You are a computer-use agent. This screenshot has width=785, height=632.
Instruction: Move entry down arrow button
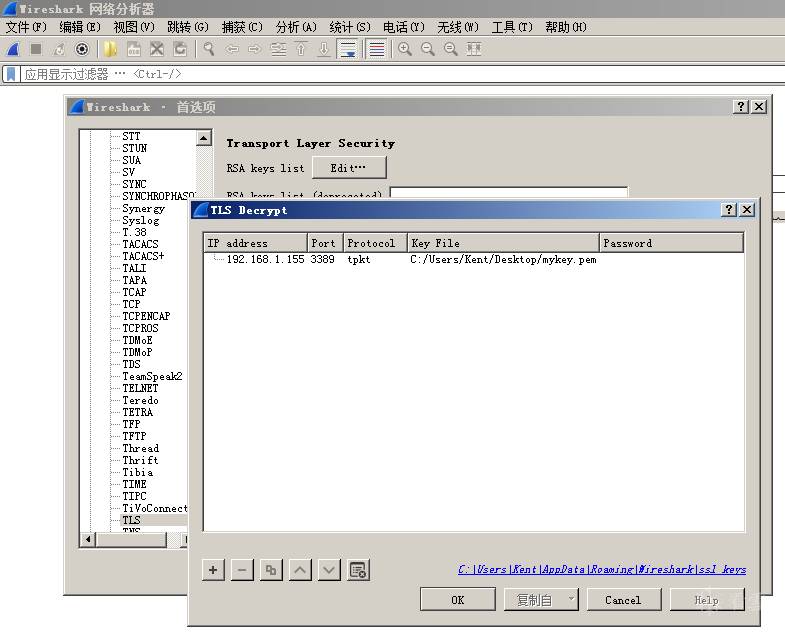(329, 570)
